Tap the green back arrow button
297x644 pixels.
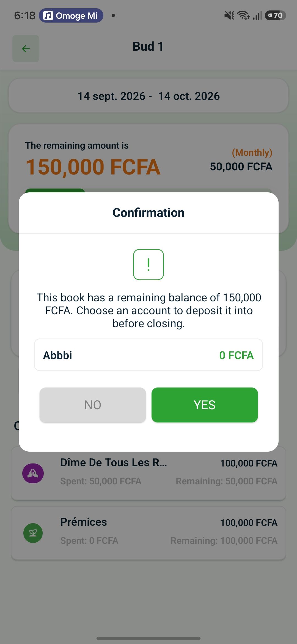coord(26,48)
